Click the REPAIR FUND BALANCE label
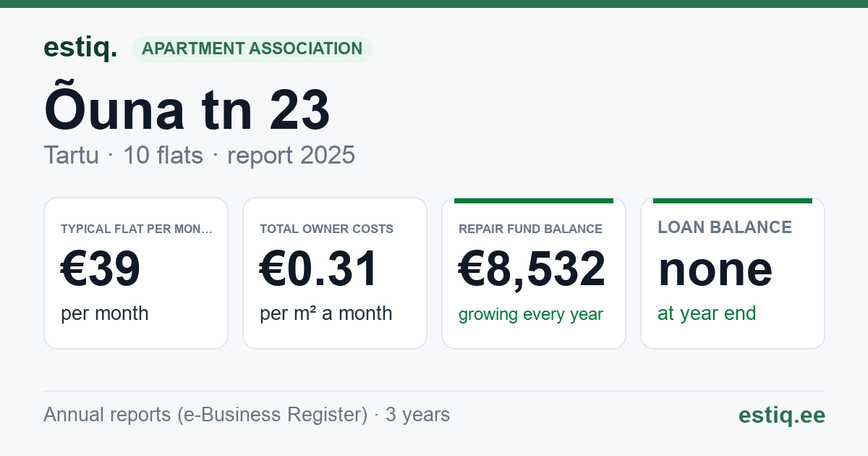Image resolution: width=868 pixels, height=456 pixels. [x=531, y=229]
